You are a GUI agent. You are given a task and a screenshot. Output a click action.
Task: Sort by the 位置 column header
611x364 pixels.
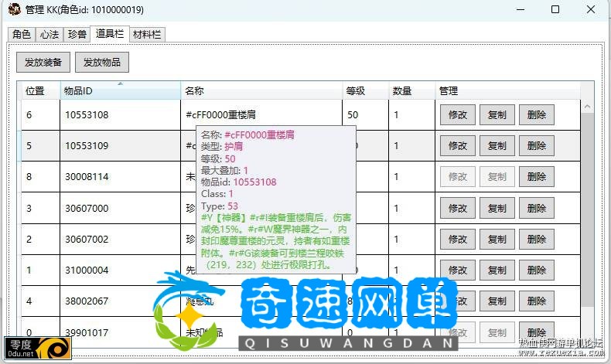pos(37,90)
